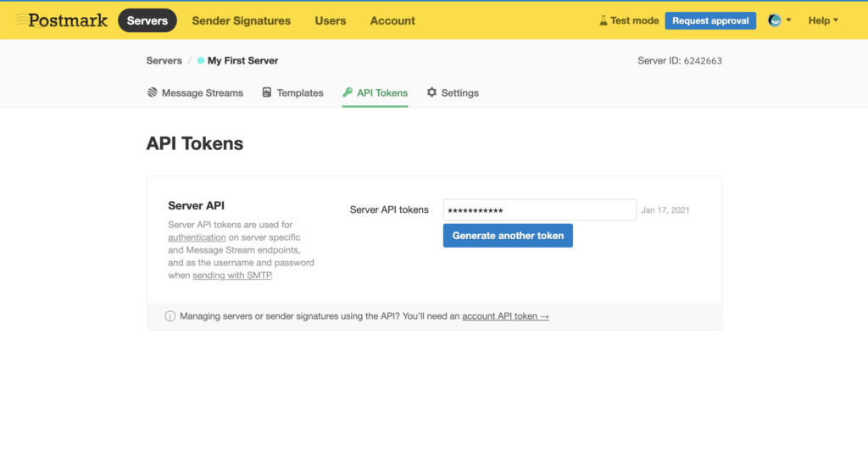Click the Templates document icon
The width and height of the screenshot is (868, 457).
[x=267, y=92]
